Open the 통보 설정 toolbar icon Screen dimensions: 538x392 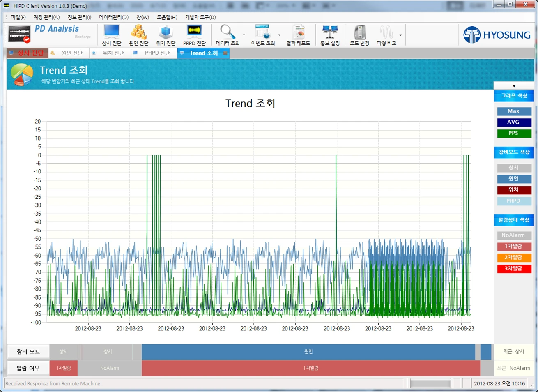(x=330, y=35)
